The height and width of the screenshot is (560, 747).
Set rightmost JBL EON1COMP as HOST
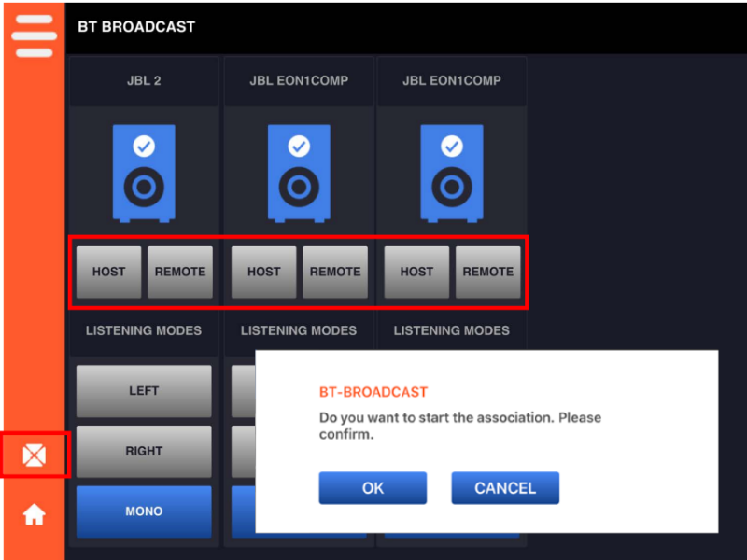click(x=416, y=272)
